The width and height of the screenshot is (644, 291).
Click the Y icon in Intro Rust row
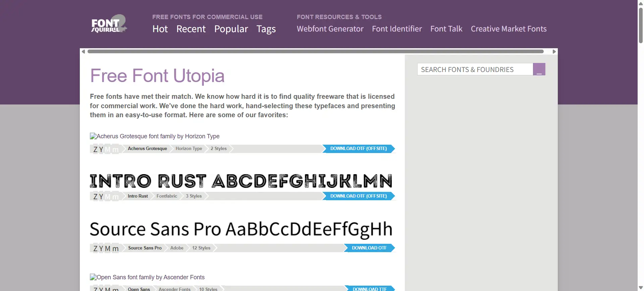point(101,197)
